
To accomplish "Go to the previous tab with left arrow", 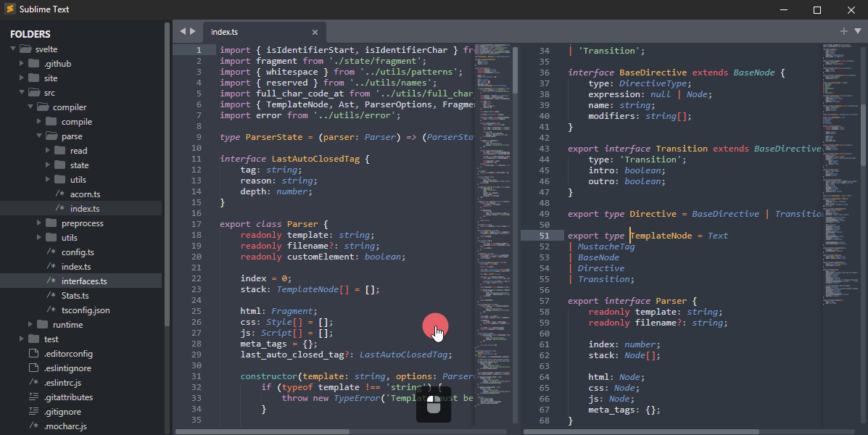I will (x=183, y=32).
